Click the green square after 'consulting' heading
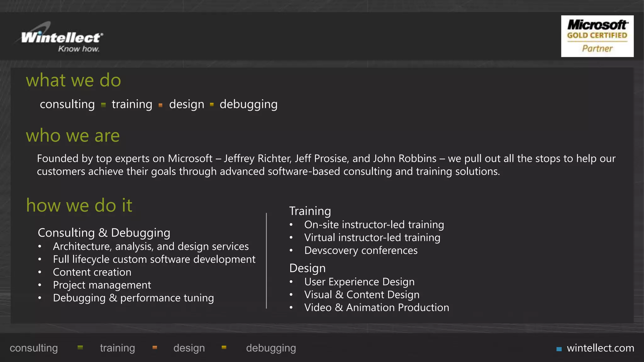 tap(103, 105)
